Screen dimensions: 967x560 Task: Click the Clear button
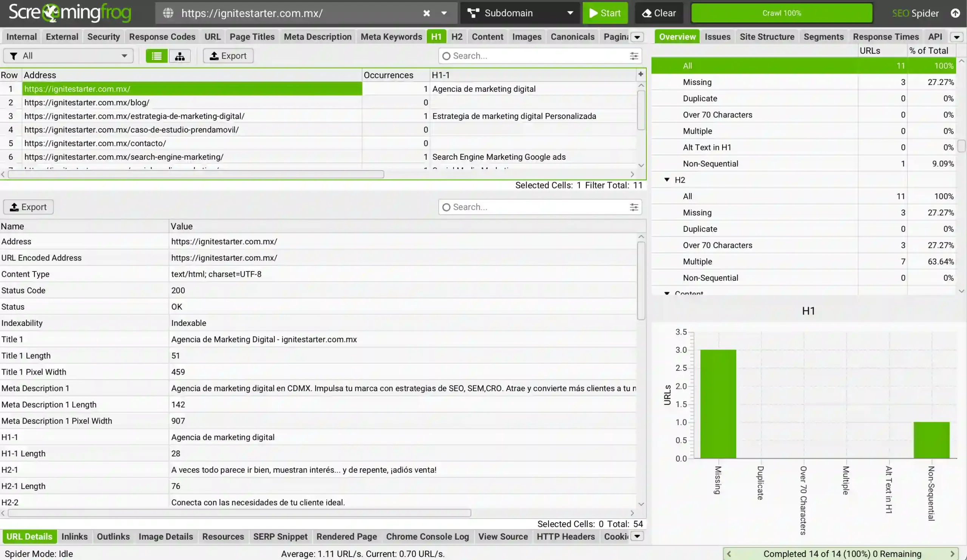click(659, 13)
